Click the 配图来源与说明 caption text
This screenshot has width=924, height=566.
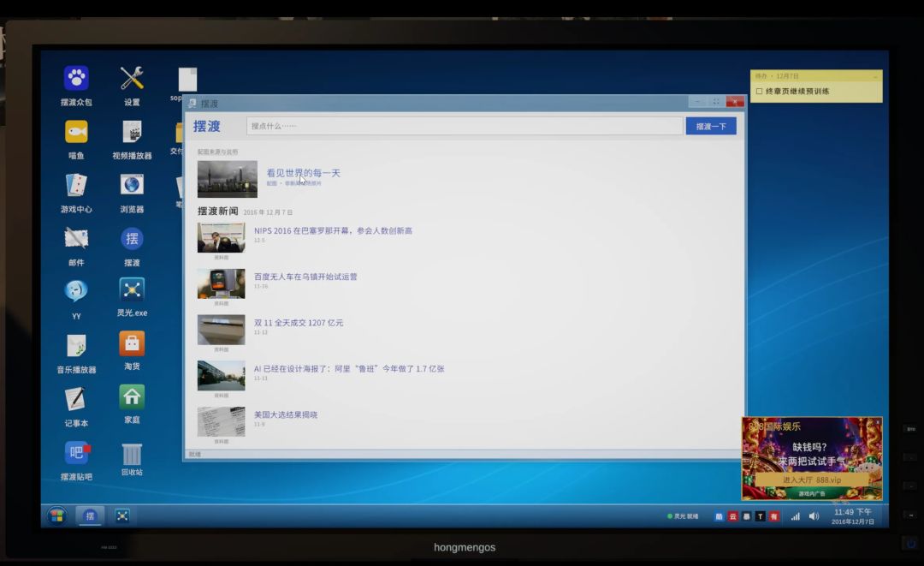click(217, 152)
